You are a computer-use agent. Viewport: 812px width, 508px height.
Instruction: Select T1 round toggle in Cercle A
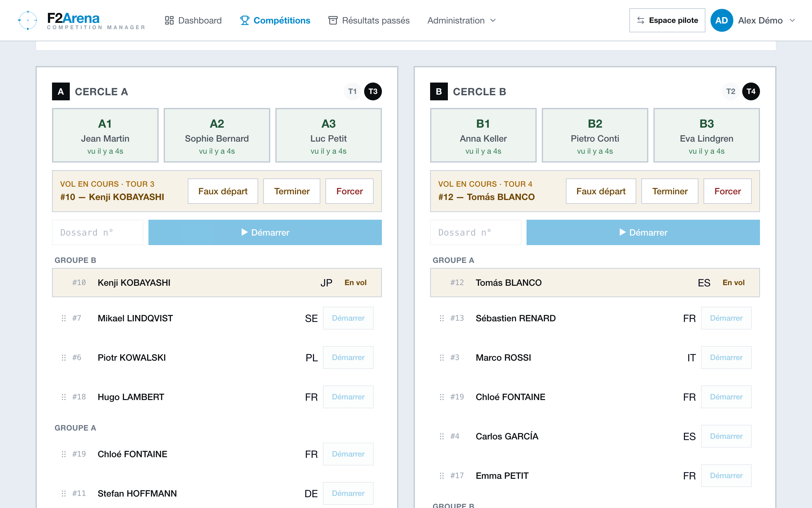[x=352, y=91]
